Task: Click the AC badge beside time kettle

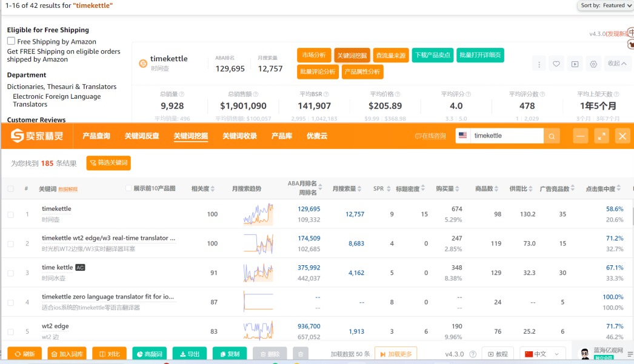Action: pos(80,268)
